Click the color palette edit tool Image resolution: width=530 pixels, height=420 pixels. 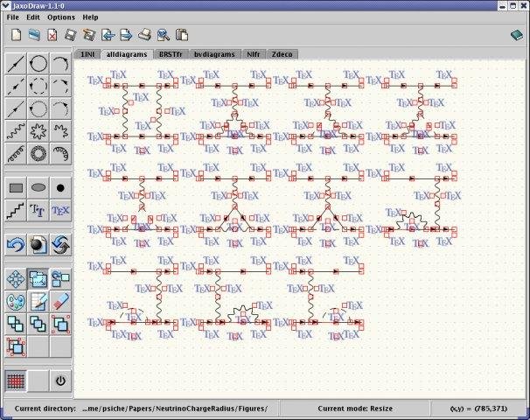point(16,301)
